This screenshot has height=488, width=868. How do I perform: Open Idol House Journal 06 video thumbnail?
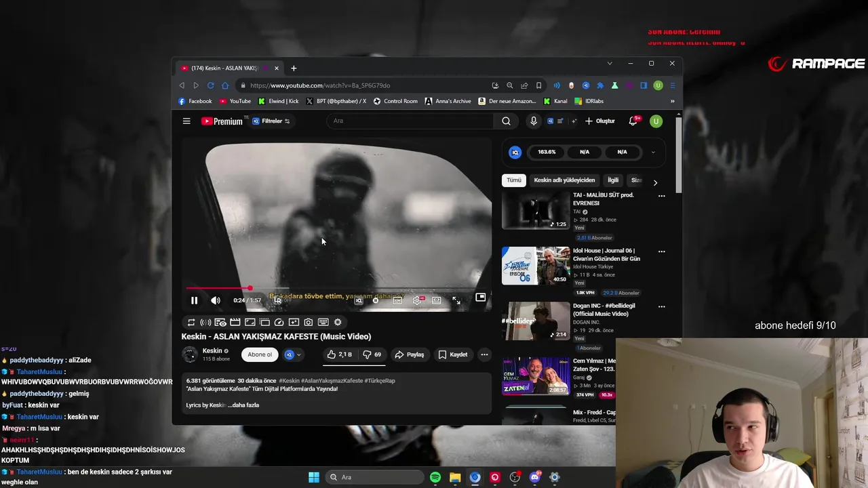(x=536, y=266)
